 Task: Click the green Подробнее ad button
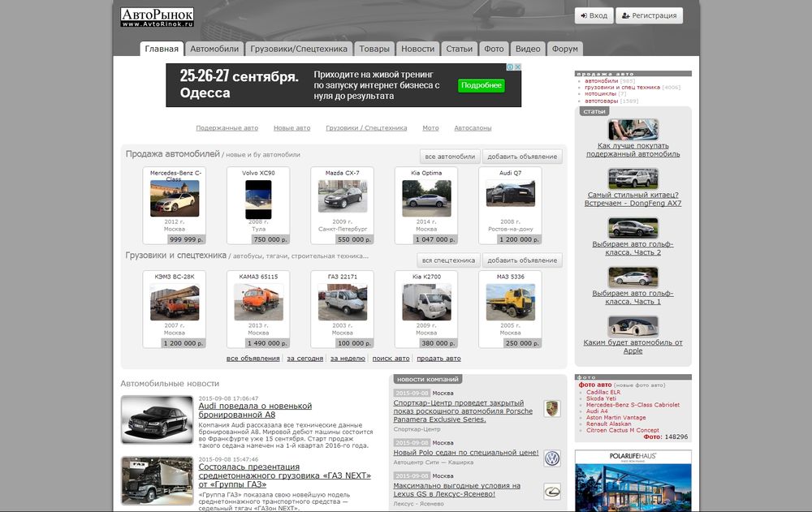click(x=481, y=85)
